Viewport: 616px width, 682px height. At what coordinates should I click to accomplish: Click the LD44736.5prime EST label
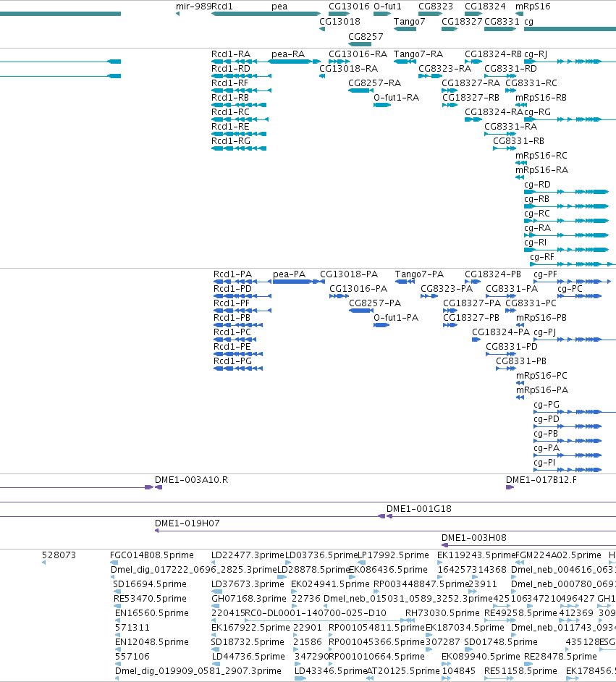[249, 656]
